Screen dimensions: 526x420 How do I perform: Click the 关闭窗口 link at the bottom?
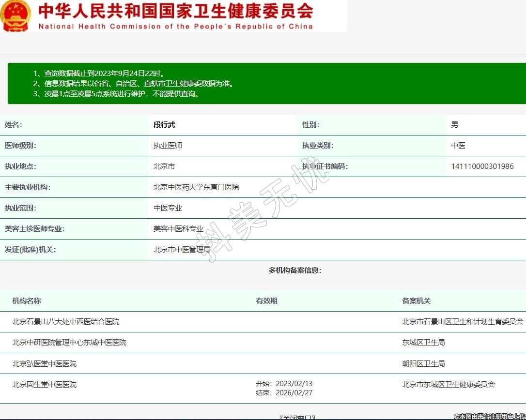[297, 417]
